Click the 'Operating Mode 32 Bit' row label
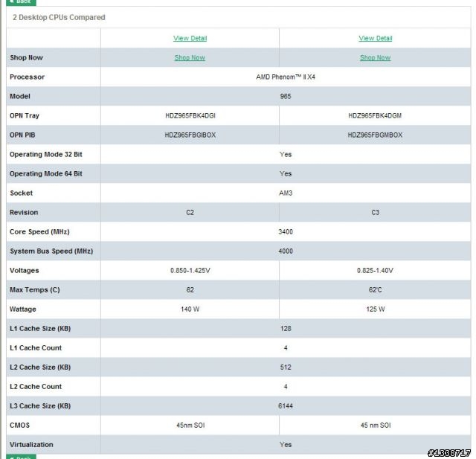The height and width of the screenshot is (459, 476). [46, 155]
